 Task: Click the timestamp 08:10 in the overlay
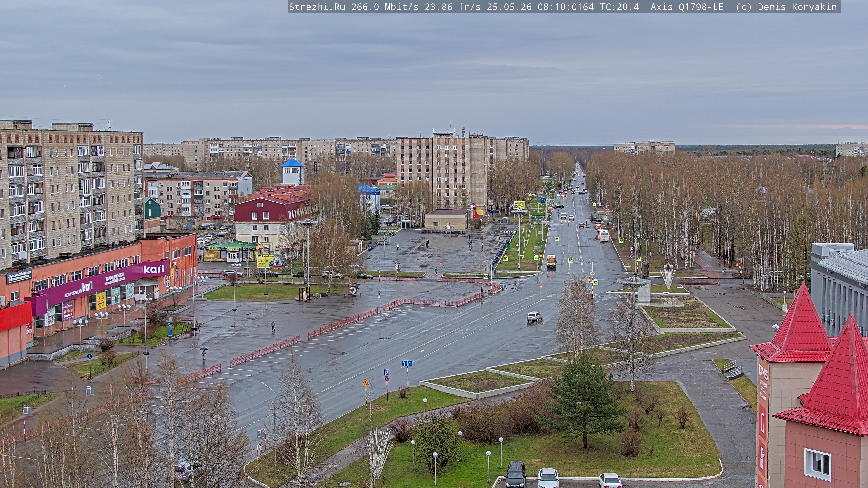click(551, 7)
